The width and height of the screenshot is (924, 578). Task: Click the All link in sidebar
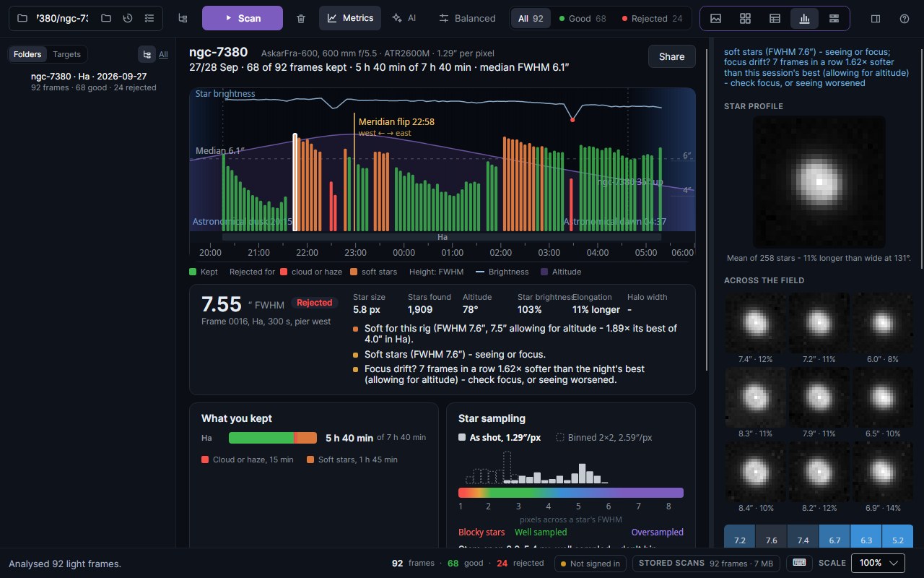[x=163, y=54]
